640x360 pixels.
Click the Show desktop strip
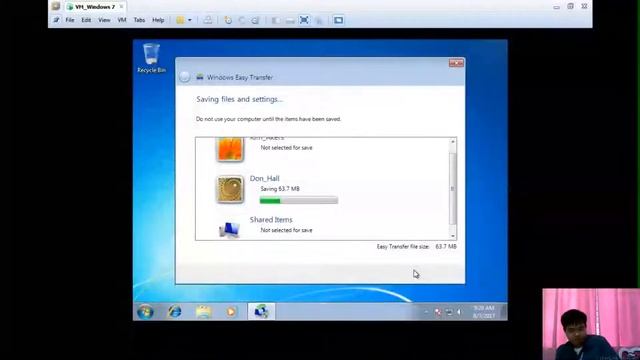[504, 312]
